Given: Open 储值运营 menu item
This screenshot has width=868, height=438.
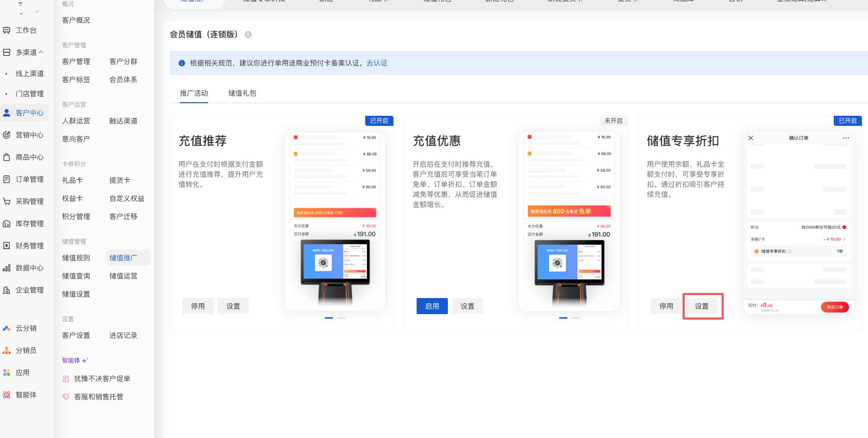Looking at the screenshot, I should (123, 276).
